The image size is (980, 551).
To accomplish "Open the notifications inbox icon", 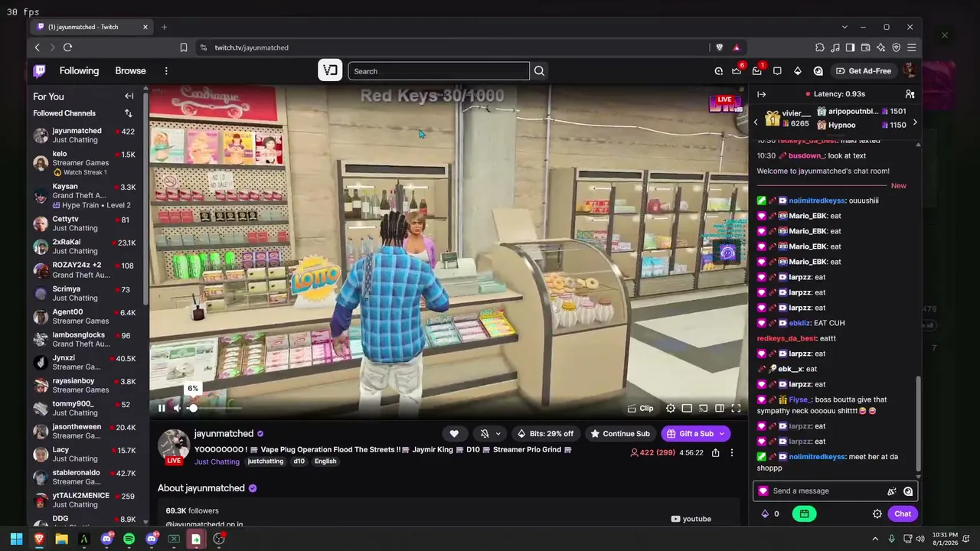I will point(756,71).
